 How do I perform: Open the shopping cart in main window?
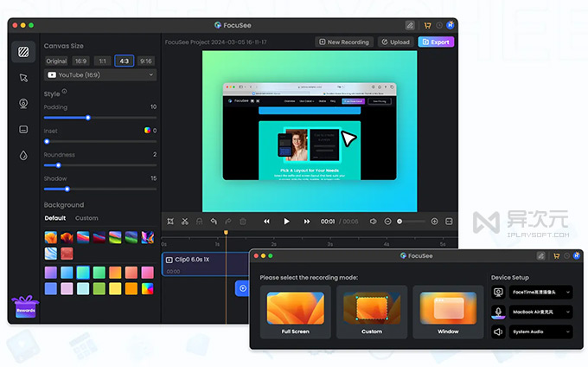427,25
